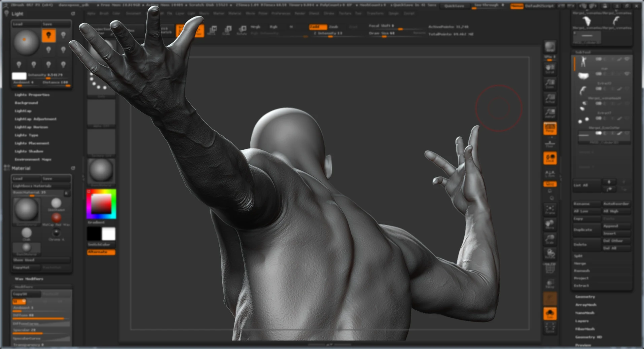Open the Preferences menu

click(x=281, y=13)
